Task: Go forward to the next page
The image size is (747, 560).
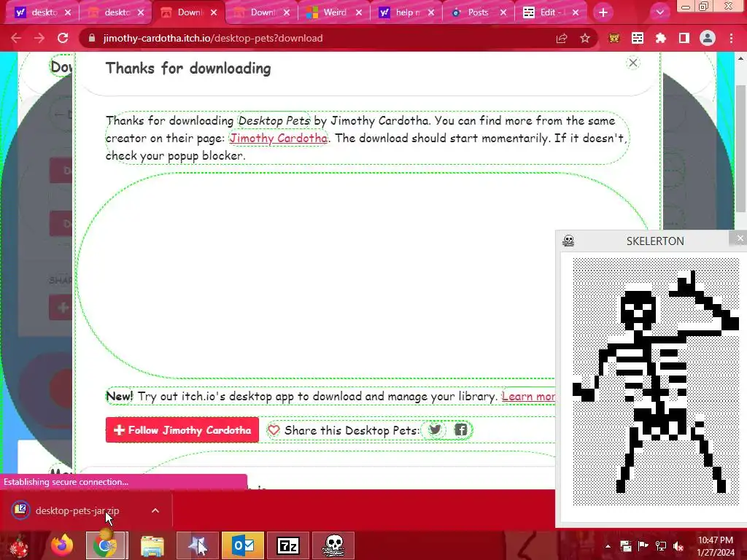Action: click(x=39, y=38)
